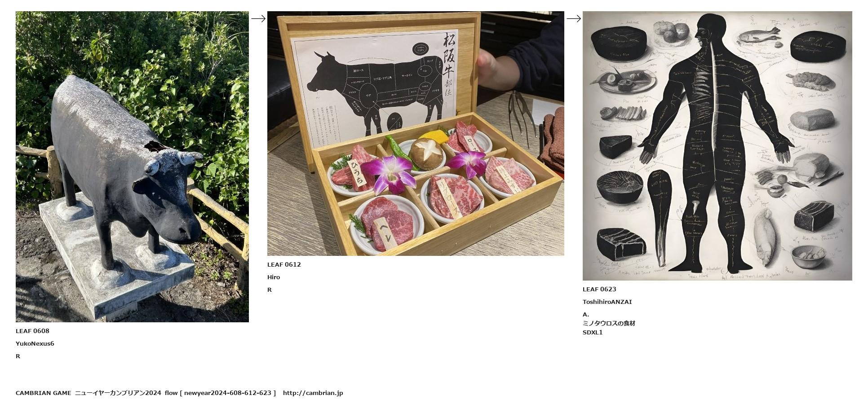The height and width of the screenshot is (404, 868).
Task: Open the black cow statue photo
Action: (x=132, y=167)
